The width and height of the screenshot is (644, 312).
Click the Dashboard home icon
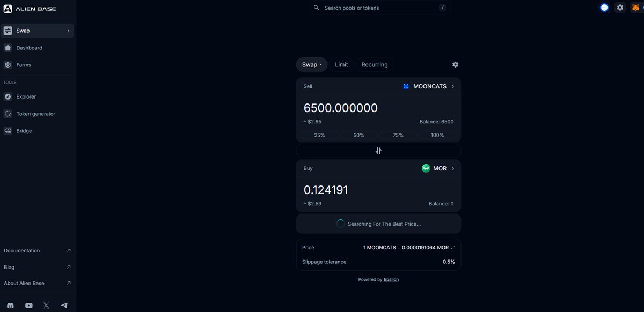point(8,48)
